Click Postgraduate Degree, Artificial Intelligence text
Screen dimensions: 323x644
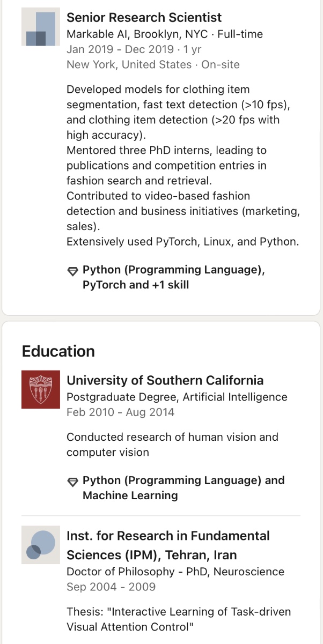click(x=177, y=397)
